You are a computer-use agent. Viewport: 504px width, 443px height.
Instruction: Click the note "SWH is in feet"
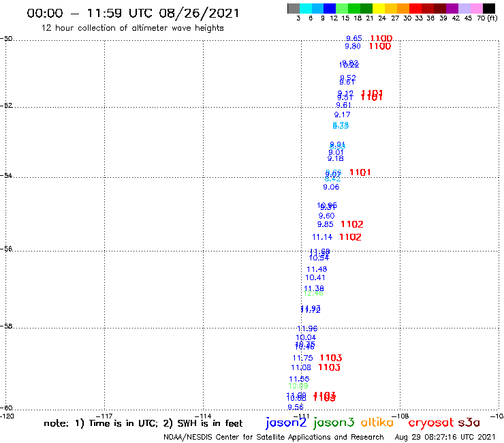click(x=210, y=423)
